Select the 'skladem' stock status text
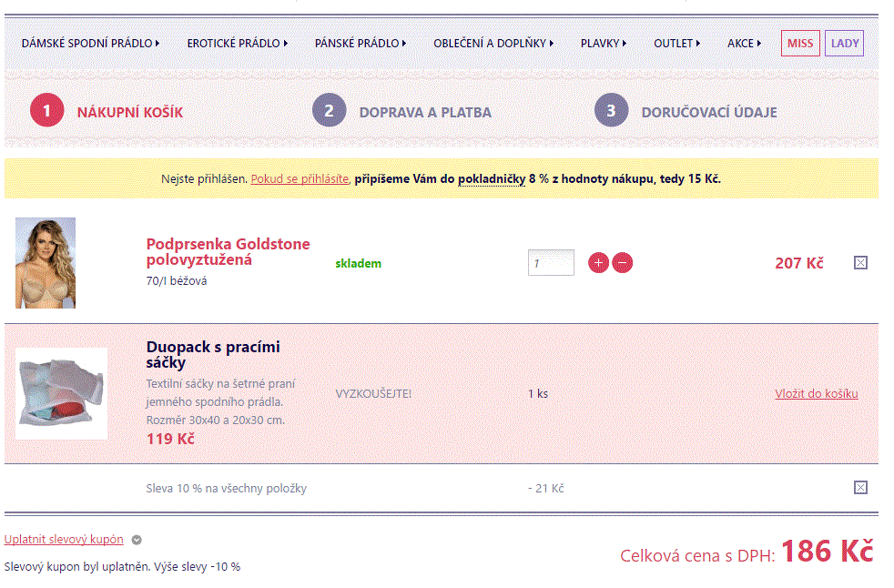The width and height of the screenshot is (894, 588). (358, 263)
